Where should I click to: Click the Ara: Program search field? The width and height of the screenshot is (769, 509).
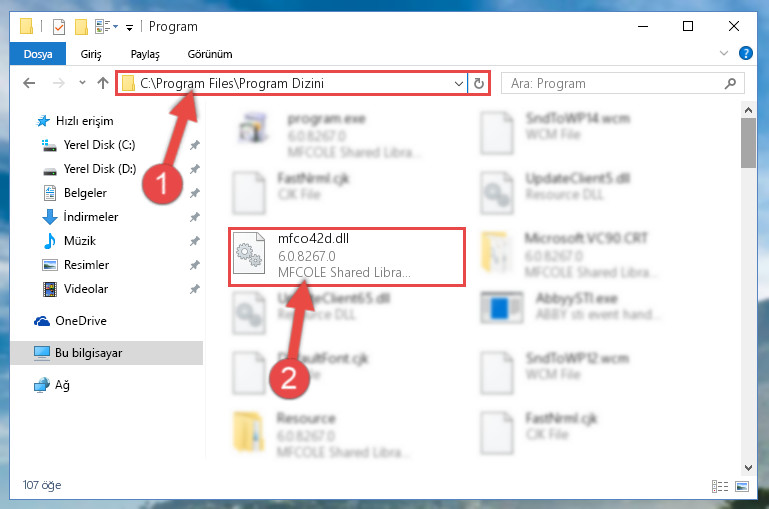click(615, 83)
